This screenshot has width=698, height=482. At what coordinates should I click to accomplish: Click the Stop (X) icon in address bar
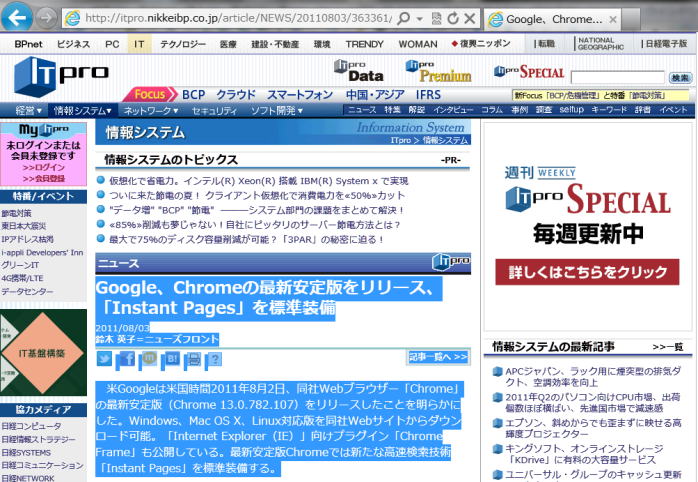[469, 18]
